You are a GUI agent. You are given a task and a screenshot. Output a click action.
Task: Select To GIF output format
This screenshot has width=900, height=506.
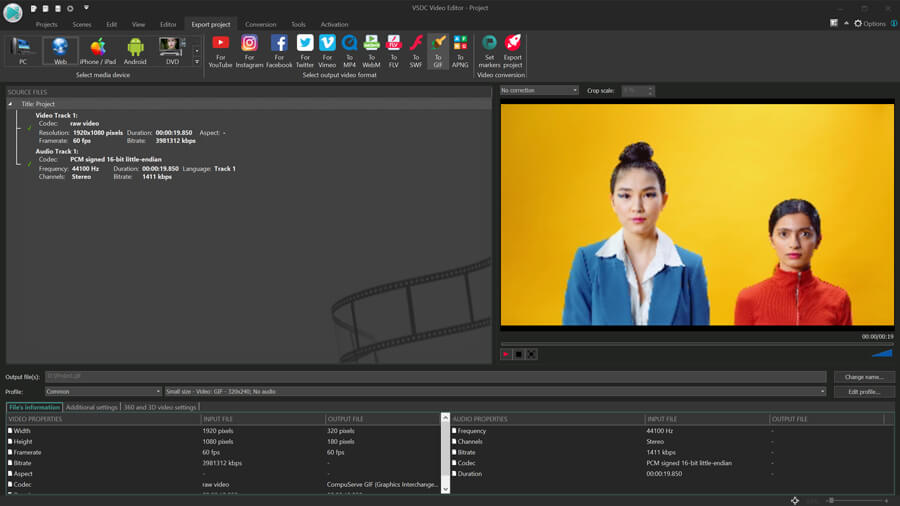pyautogui.click(x=438, y=51)
